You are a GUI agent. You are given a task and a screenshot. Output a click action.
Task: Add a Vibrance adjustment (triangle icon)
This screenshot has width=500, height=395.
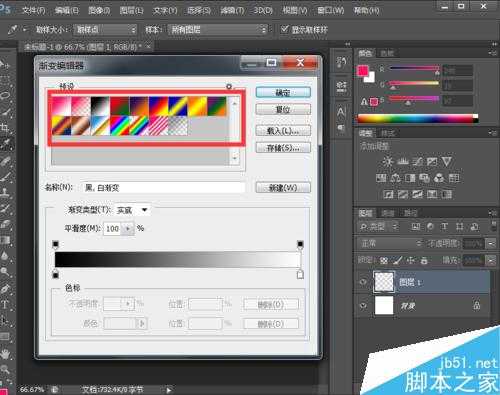tap(447, 162)
